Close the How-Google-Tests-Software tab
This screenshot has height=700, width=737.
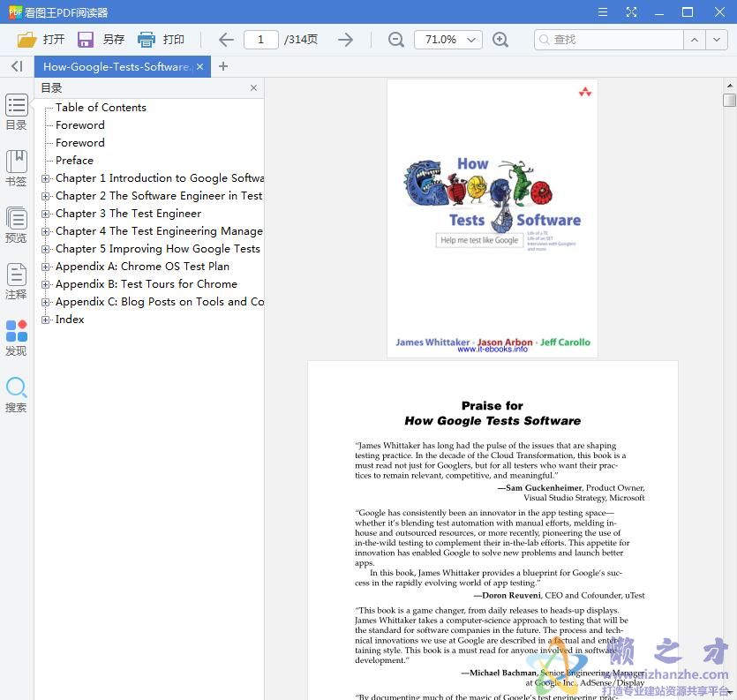point(200,67)
